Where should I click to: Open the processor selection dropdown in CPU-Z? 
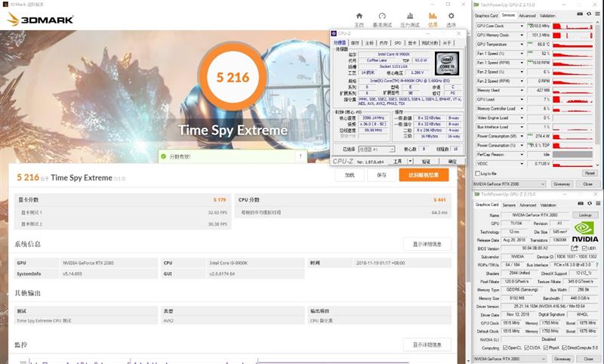[x=376, y=149]
